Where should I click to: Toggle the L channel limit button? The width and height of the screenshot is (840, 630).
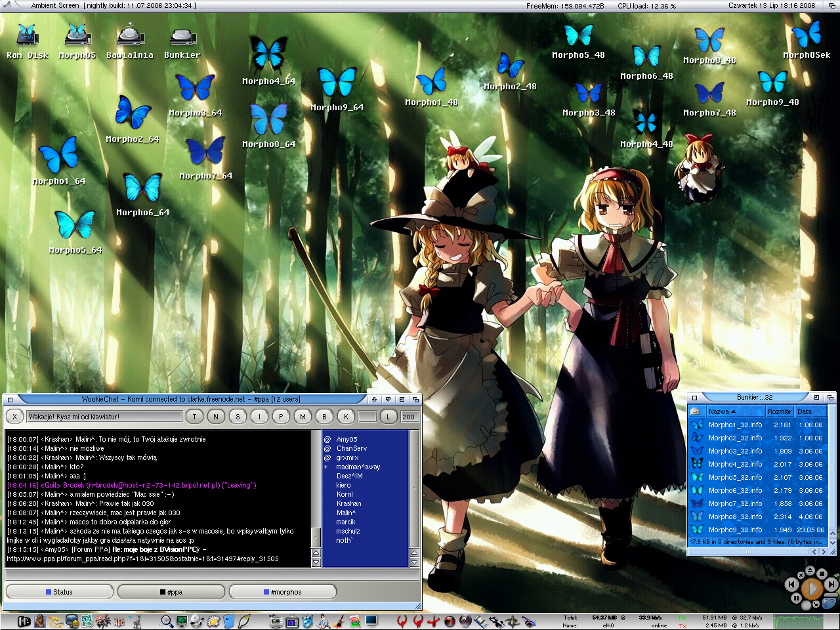[388, 417]
